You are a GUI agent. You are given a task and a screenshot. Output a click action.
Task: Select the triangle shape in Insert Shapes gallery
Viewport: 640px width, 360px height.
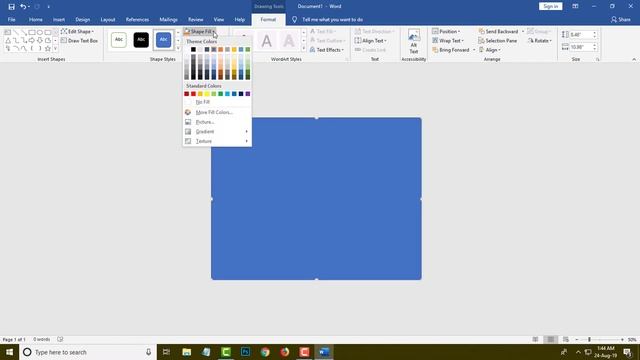coord(8,40)
